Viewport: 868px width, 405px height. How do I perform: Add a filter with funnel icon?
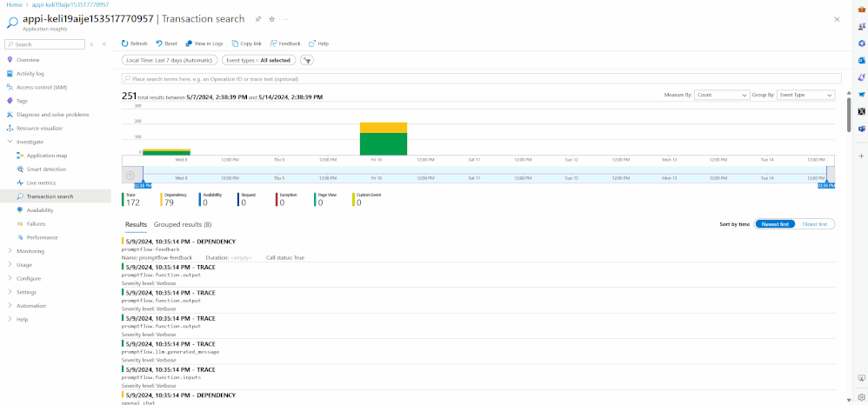pos(307,60)
